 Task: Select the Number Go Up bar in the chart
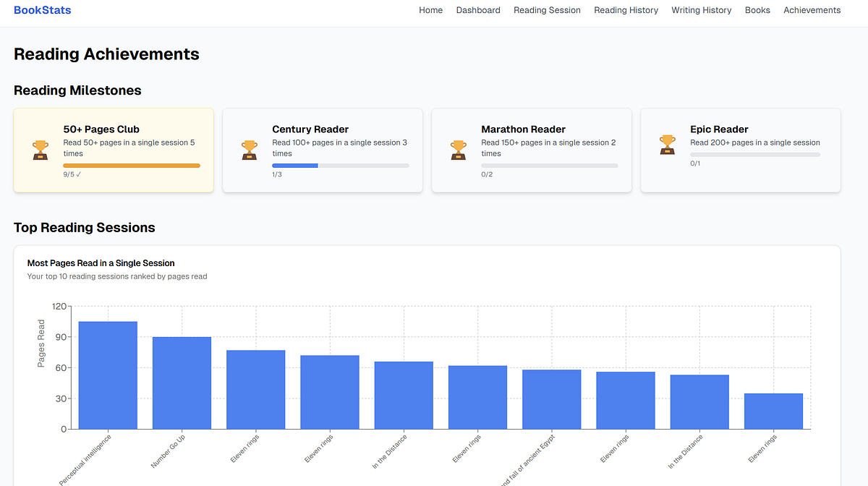[x=182, y=383]
